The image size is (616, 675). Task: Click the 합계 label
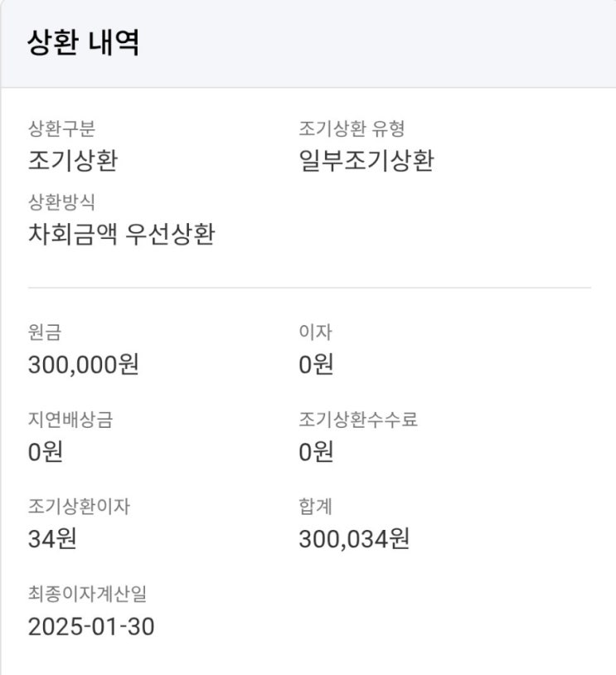coord(315,507)
